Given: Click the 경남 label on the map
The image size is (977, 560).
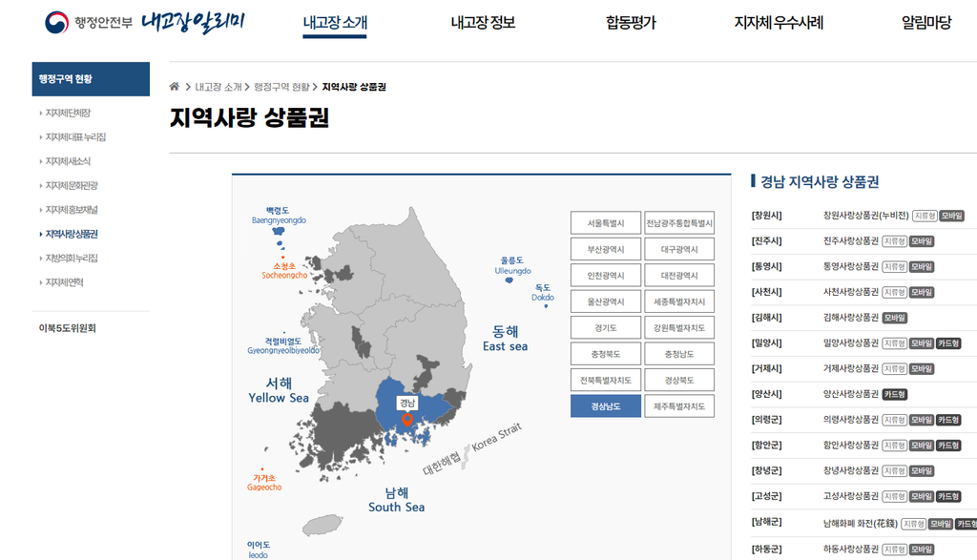Looking at the screenshot, I should (407, 403).
